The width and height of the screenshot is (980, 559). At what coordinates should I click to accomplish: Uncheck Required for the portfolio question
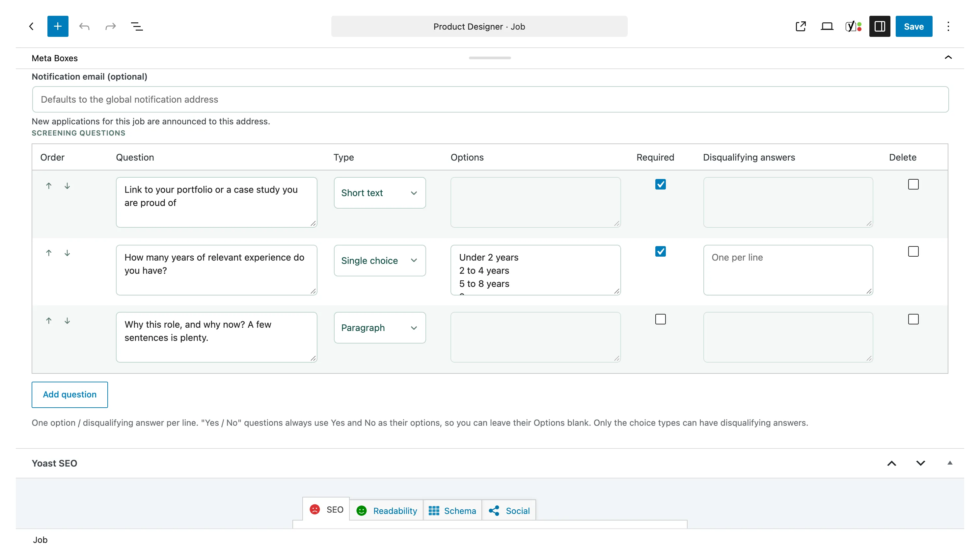point(660,184)
